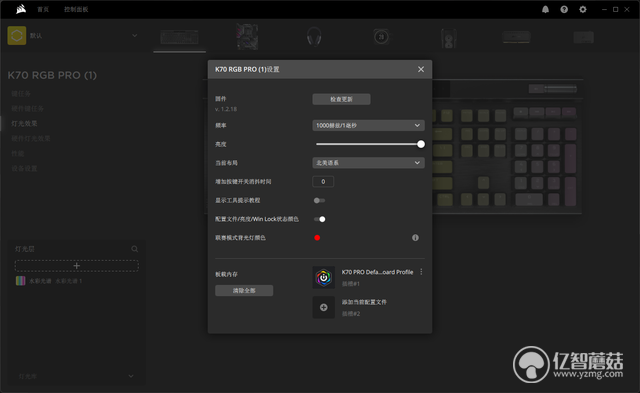The width and height of the screenshot is (640, 393).
Task: Click 检查更新 firmware button
Action: pyautogui.click(x=341, y=99)
